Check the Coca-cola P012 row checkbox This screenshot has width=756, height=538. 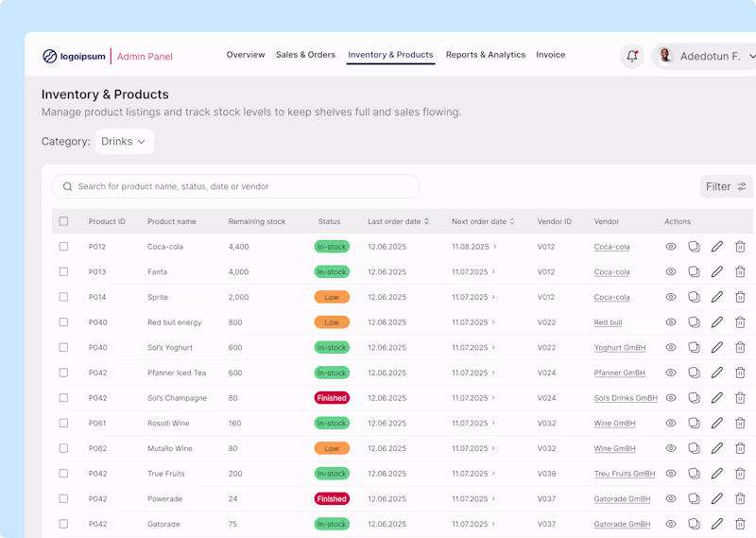click(63, 247)
